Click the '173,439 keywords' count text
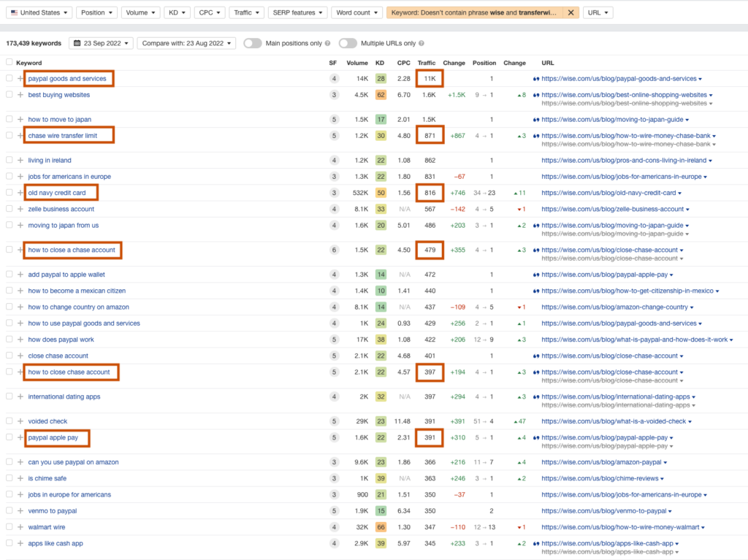748x560 pixels. coord(34,43)
